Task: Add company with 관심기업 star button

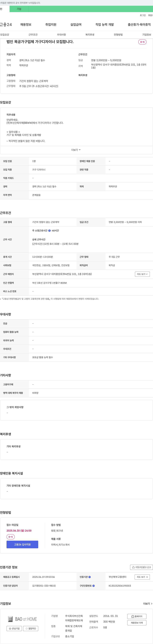Action: (x=14, y=629)
